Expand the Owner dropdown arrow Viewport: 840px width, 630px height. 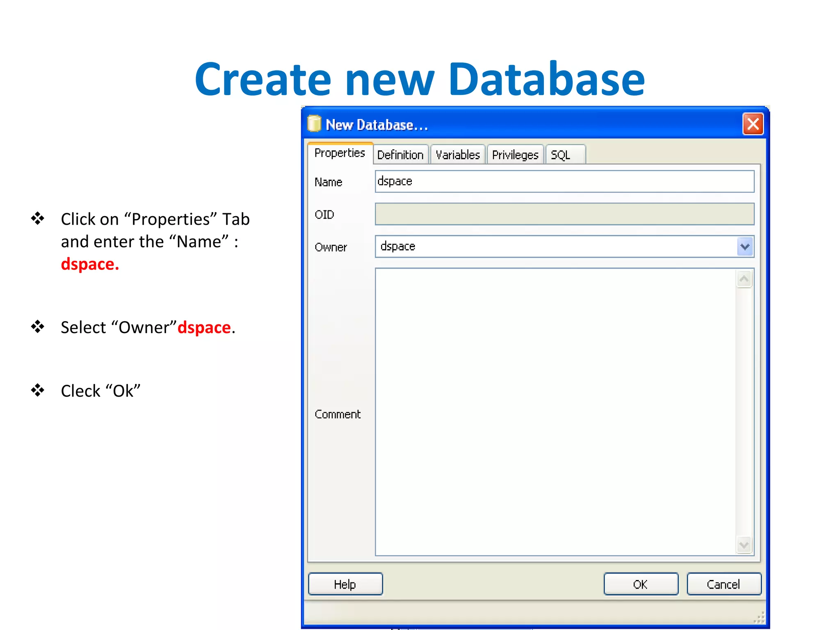point(745,247)
